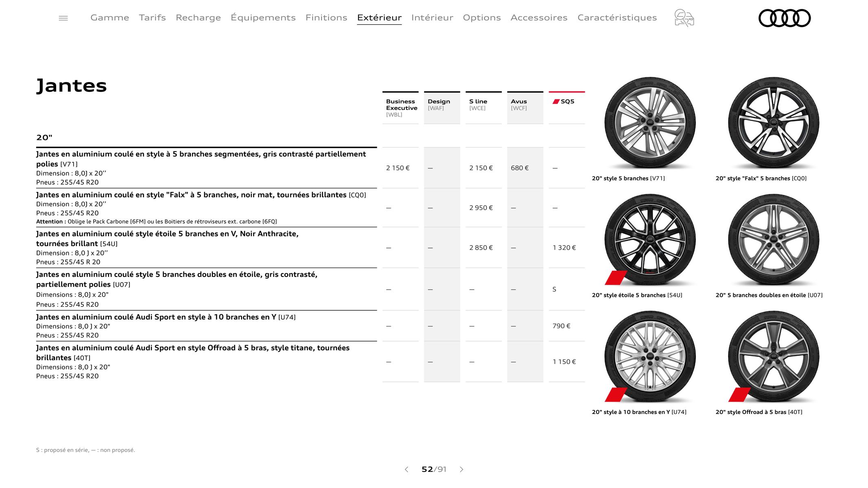Viewport: 868px width, 488px height.
Task: Click the Audi four-rings logo
Action: (x=784, y=18)
